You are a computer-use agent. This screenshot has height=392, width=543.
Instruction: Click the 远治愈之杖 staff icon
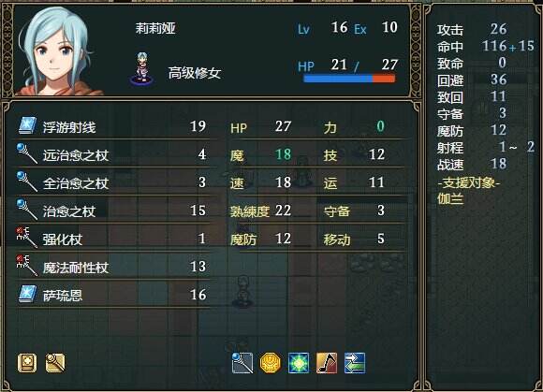27,154
